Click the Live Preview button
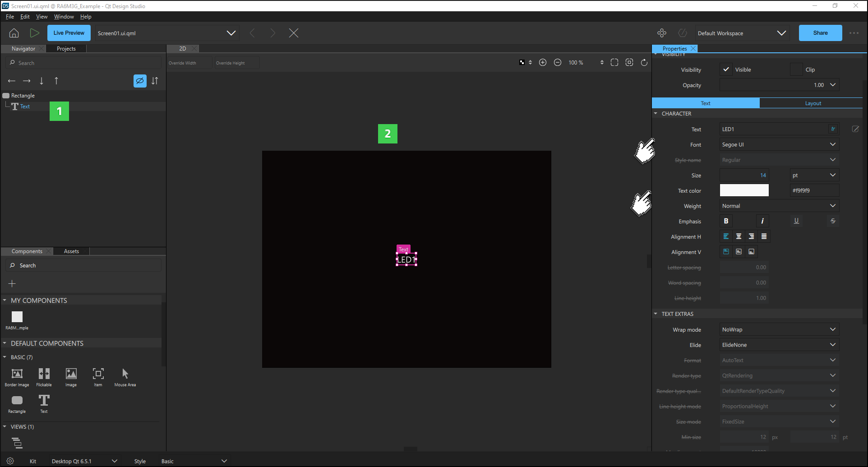This screenshot has width=868, height=467. [69, 33]
